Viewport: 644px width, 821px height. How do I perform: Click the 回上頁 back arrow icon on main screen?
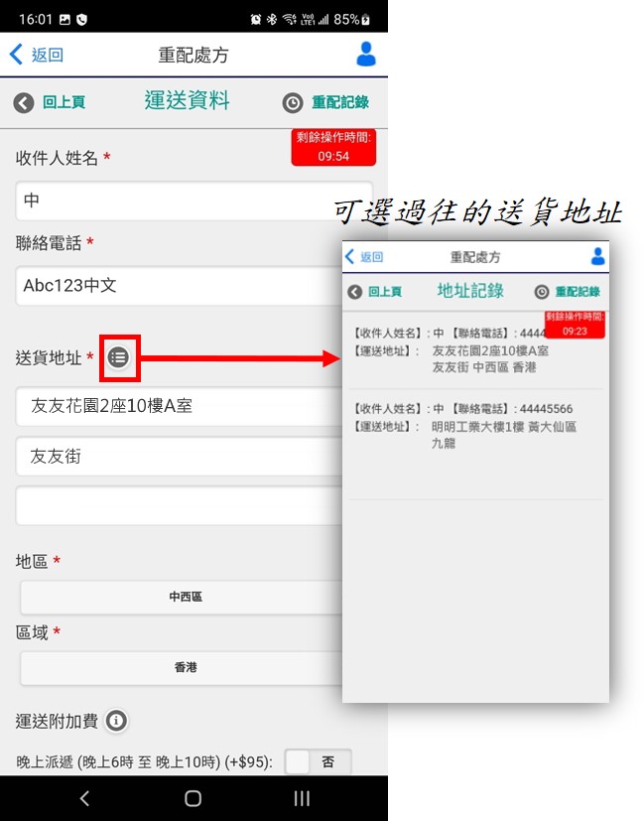point(24,102)
